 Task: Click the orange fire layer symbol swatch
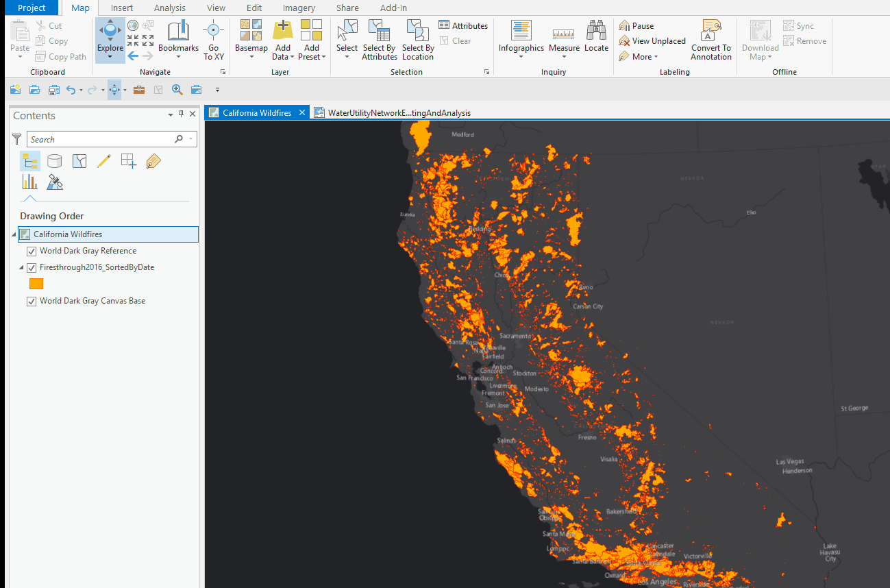click(x=36, y=284)
